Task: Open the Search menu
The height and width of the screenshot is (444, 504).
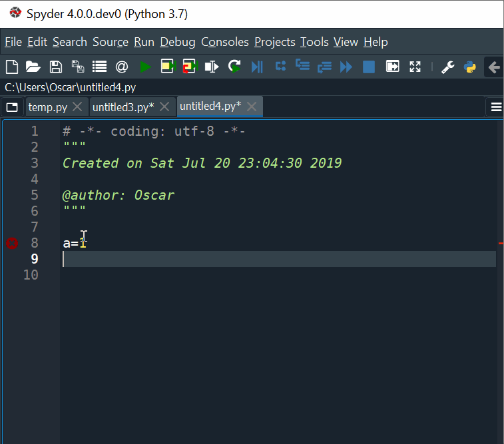Action: 70,42
